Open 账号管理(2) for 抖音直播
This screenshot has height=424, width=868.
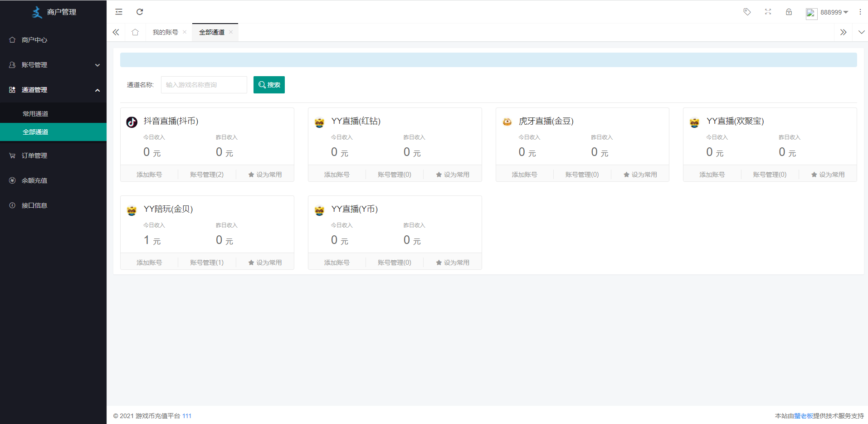coord(207,174)
